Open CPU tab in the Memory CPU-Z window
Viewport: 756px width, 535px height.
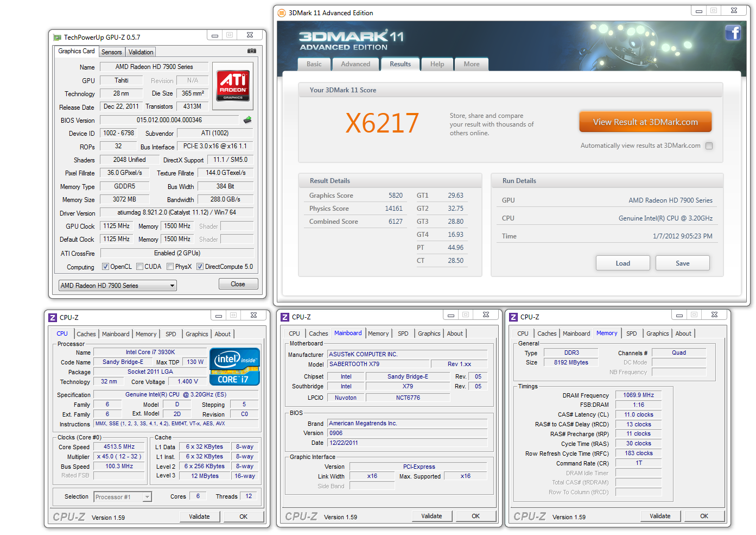pyautogui.click(x=523, y=333)
